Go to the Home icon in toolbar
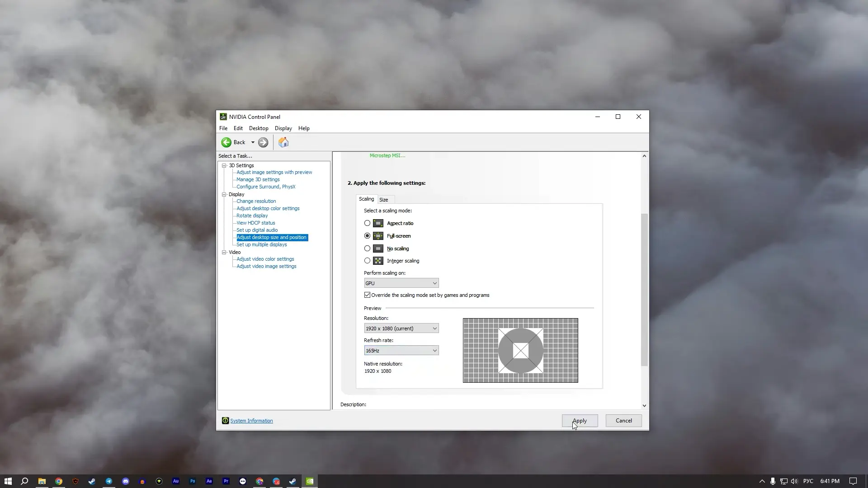This screenshot has width=868, height=488. pyautogui.click(x=283, y=142)
